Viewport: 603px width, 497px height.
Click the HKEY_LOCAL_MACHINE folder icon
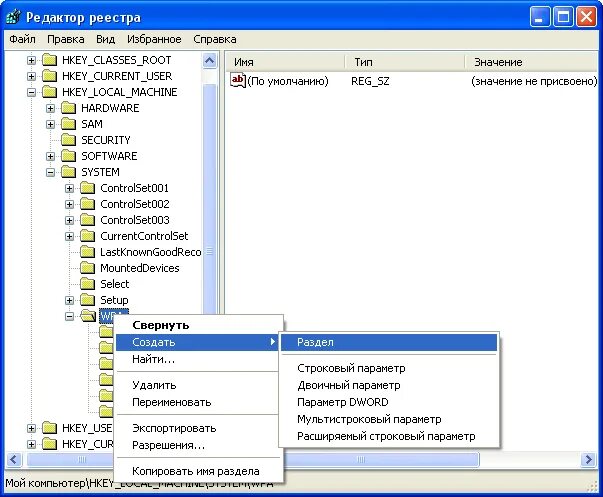point(49,92)
